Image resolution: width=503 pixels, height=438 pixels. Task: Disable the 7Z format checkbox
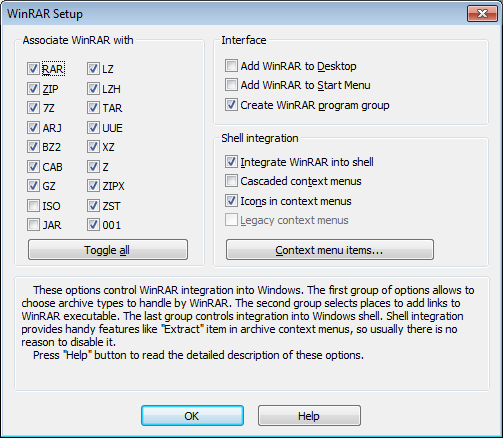[33, 108]
